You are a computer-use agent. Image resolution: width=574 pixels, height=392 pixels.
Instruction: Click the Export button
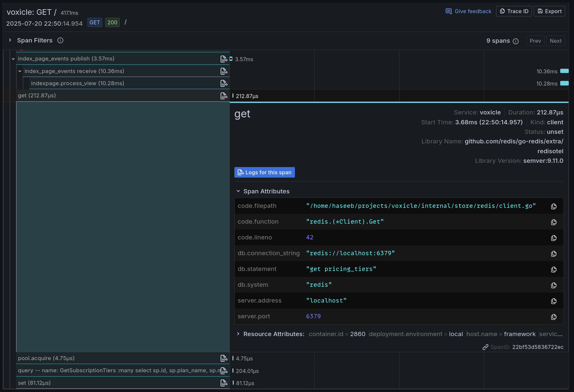[x=549, y=11]
